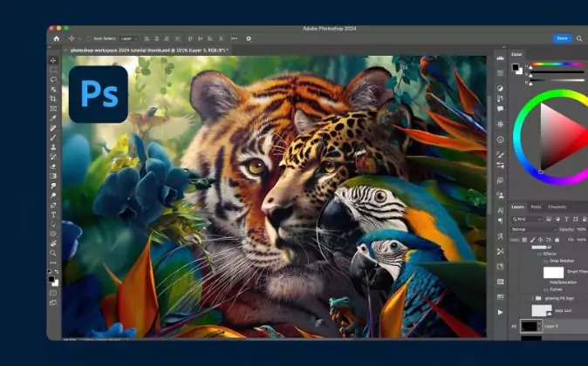Screen dimensions: 588x366
Task: Open the Normal blend mode dropdown
Action: coord(533,229)
